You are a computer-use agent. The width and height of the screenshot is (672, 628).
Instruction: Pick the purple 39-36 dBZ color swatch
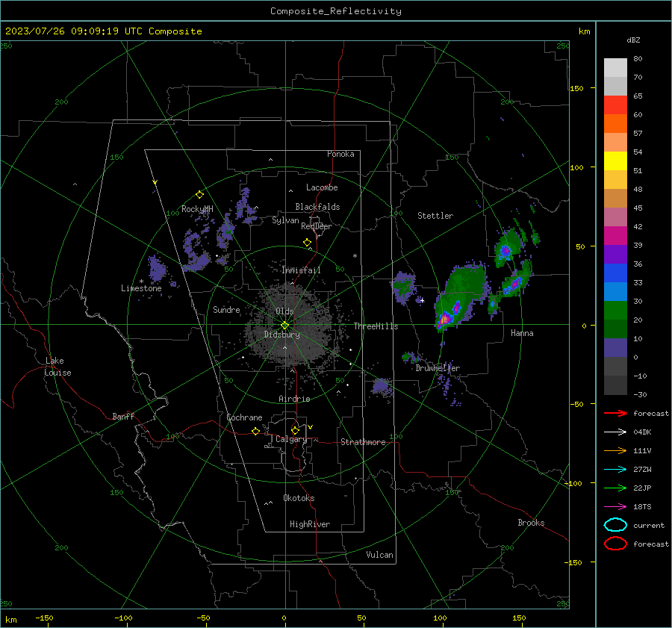tap(615, 255)
